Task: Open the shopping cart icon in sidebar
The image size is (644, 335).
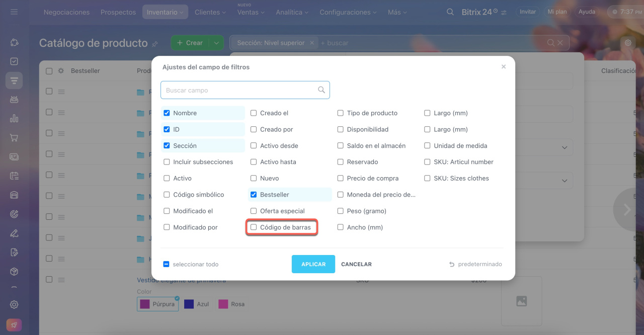Action: pos(14,138)
